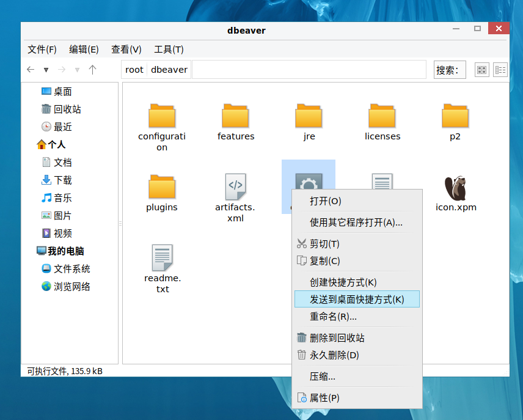The width and height of the screenshot is (523, 420).
Task: Select 个人 home in the sidebar
Action: tap(51, 144)
